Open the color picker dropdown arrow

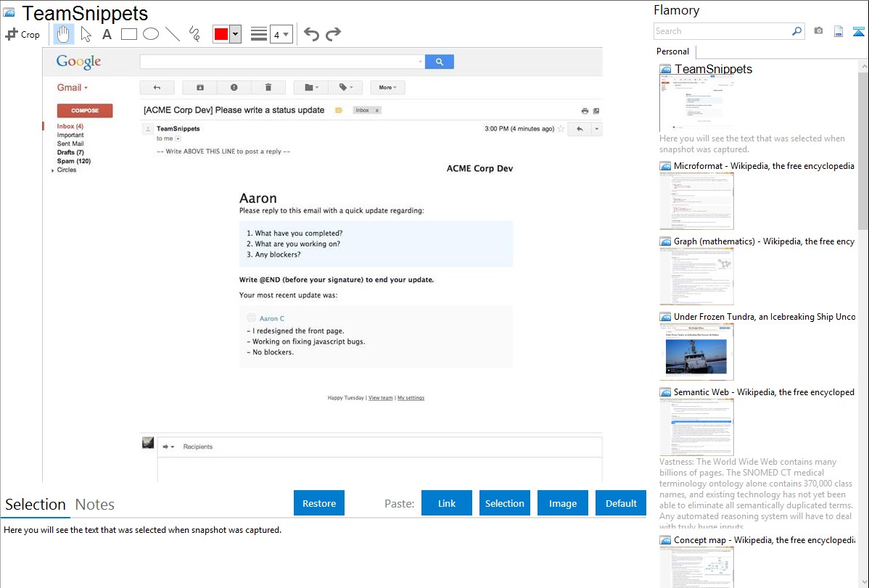pos(235,34)
